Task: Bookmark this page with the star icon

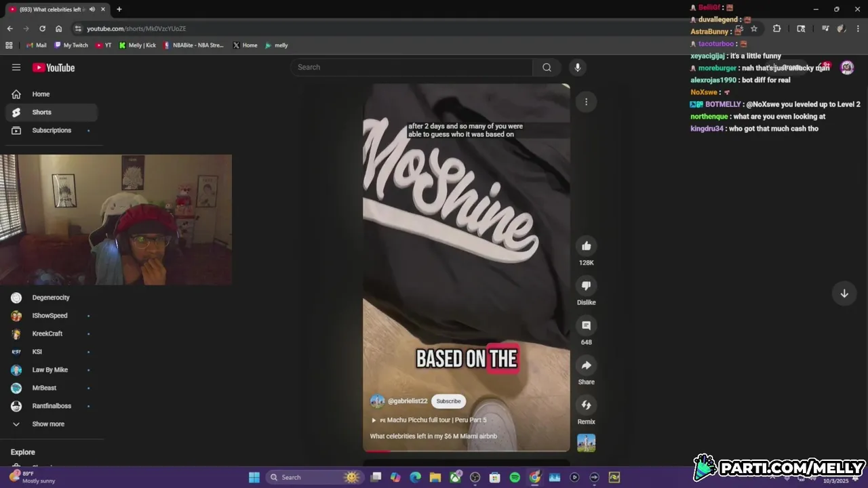Action: tap(753, 28)
